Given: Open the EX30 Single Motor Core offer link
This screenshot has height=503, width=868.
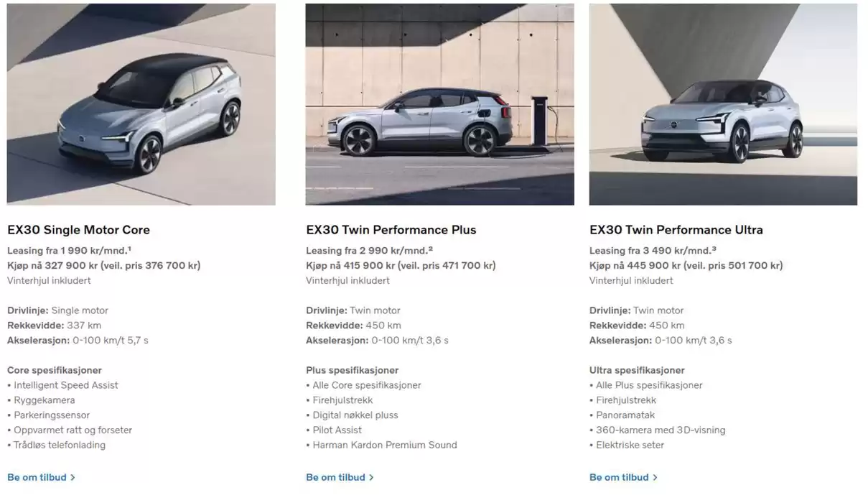Looking at the screenshot, I should tap(41, 477).
